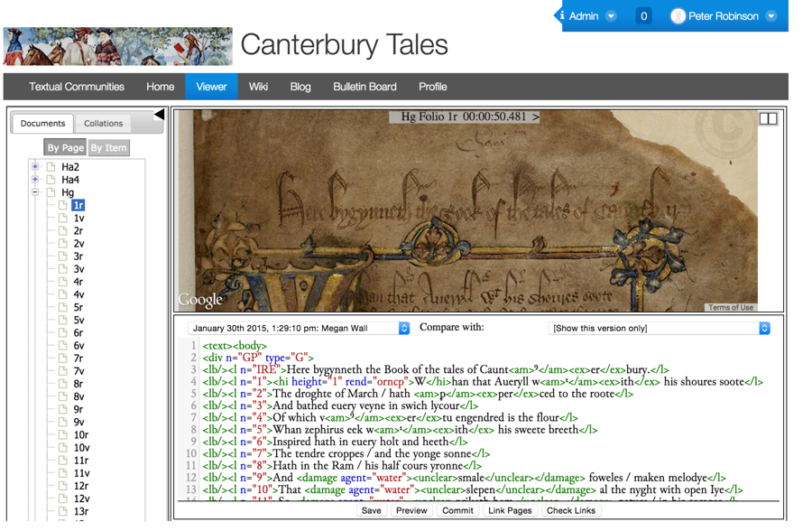Open the Compare with version dropdown
This screenshot has width=812, height=531.
[660, 328]
